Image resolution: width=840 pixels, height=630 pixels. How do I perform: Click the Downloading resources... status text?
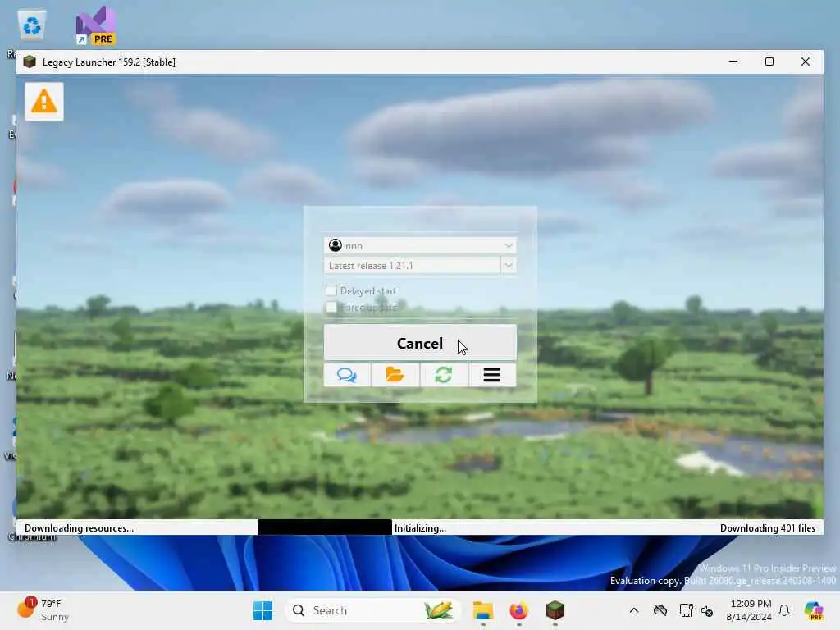point(80,527)
